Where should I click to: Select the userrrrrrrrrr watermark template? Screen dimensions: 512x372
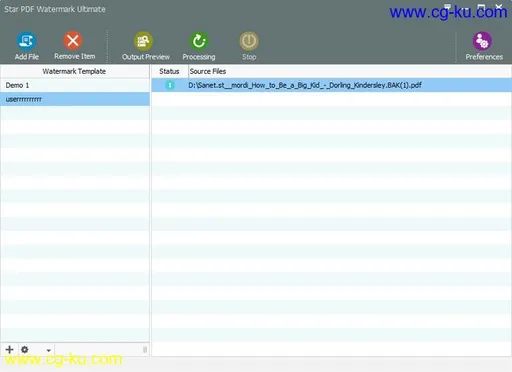pos(75,99)
